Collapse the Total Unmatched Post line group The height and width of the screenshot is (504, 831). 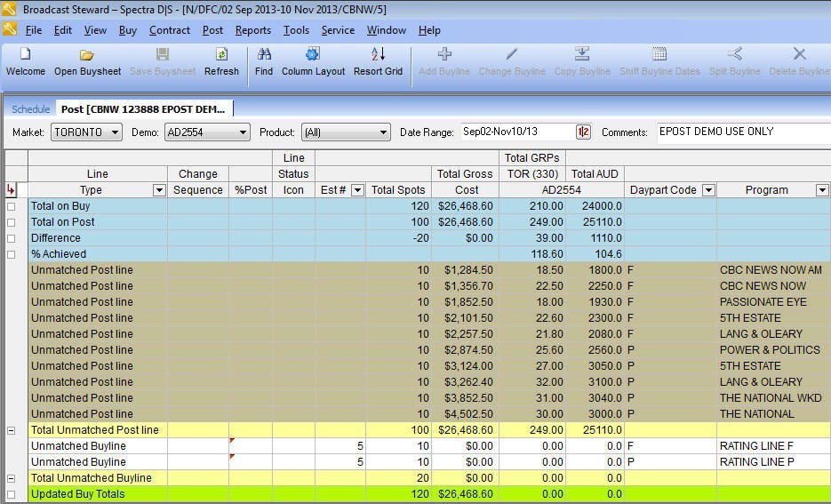click(12, 431)
